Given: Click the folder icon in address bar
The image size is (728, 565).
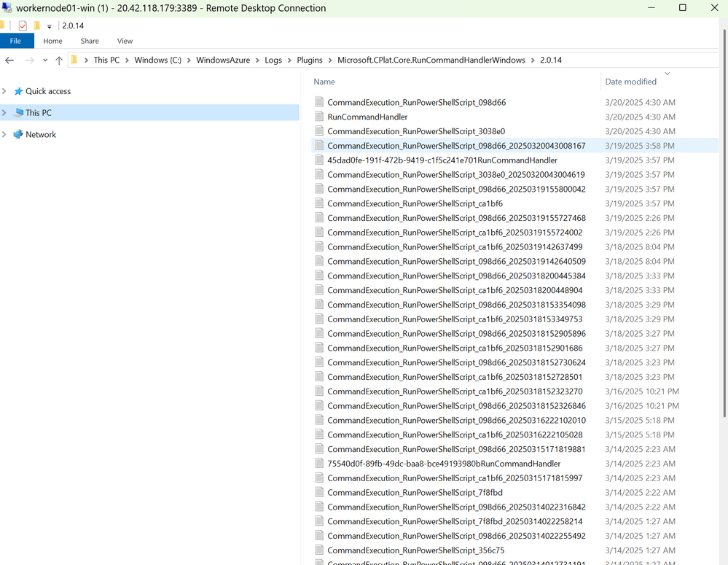Looking at the screenshot, I should coord(74,60).
